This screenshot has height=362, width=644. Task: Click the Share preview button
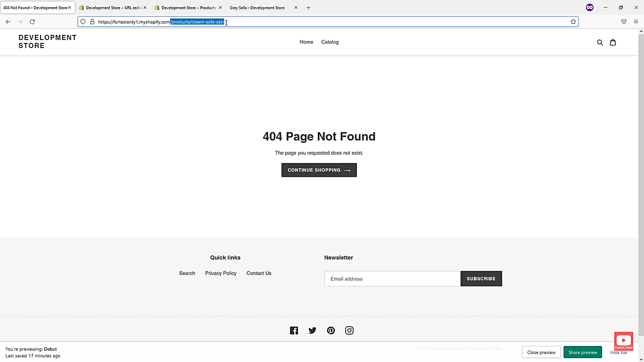tap(583, 352)
